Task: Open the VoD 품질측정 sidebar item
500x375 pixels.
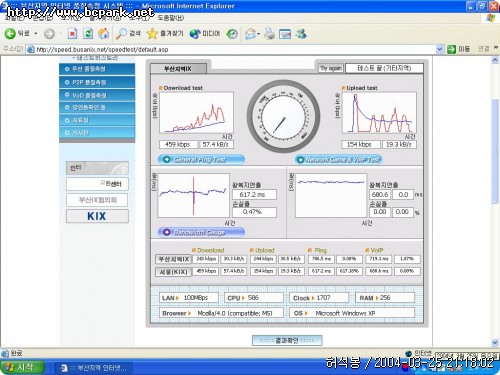Action: pos(97,95)
